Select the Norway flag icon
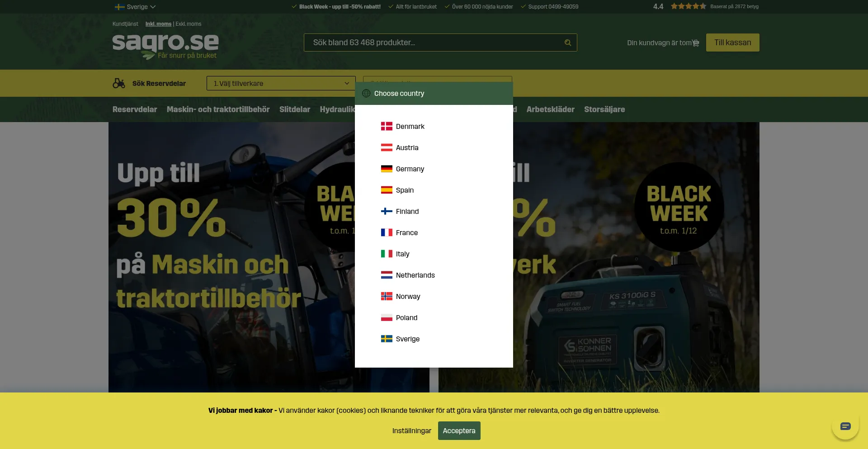868x449 pixels. (387, 297)
